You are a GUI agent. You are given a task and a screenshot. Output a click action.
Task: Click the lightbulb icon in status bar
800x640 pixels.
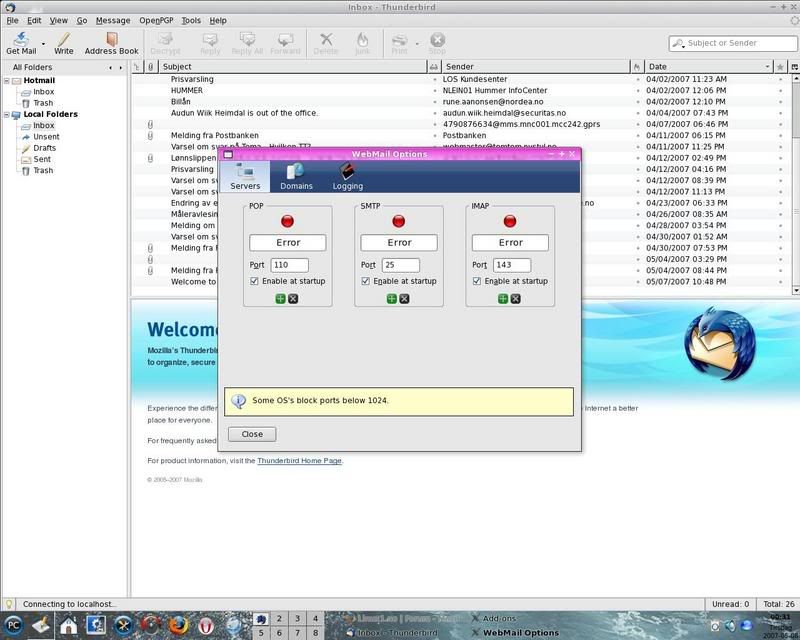pos(8,604)
